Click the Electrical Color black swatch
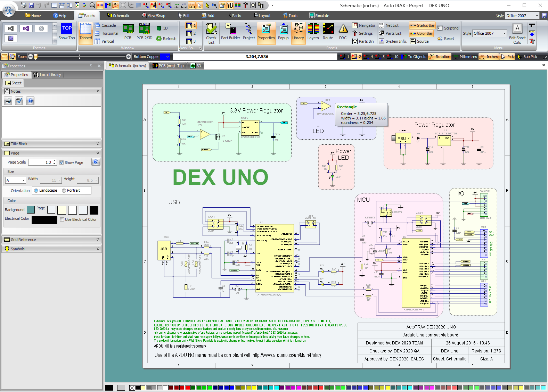Image resolution: width=548 pixels, height=392 pixels. tap(44, 220)
